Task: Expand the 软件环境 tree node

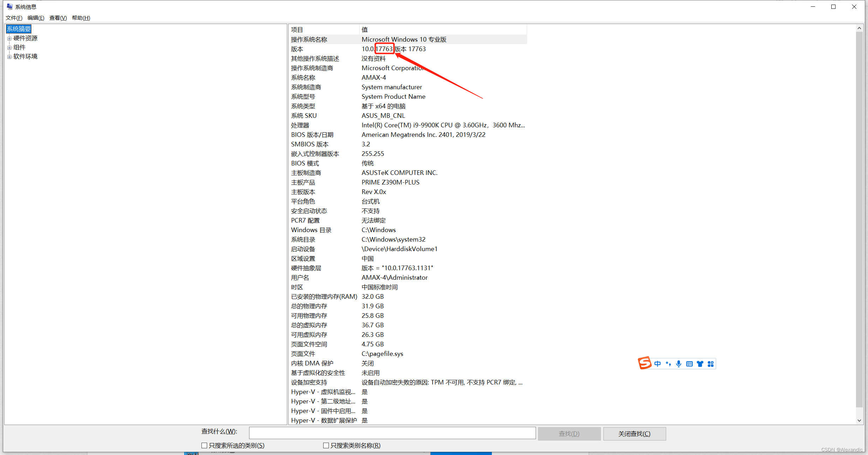Action: (x=9, y=57)
